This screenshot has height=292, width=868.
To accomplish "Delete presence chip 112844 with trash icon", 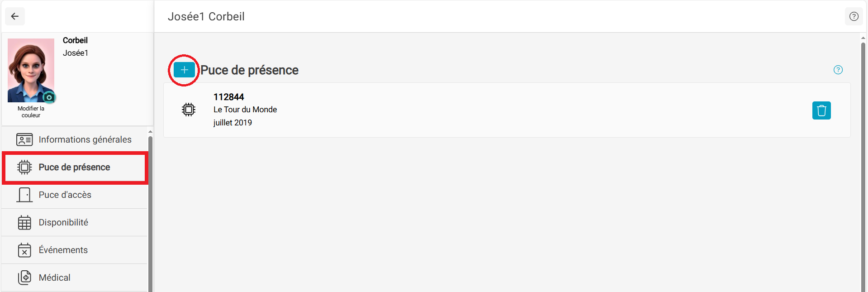I will coord(821,110).
